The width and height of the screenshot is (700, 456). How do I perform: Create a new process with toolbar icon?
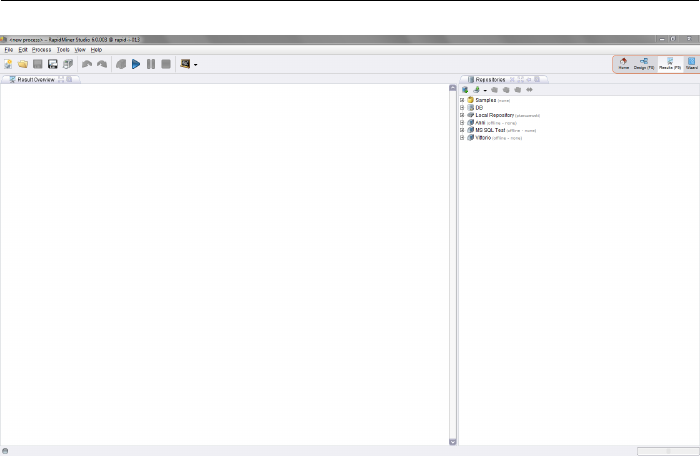point(8,64)
